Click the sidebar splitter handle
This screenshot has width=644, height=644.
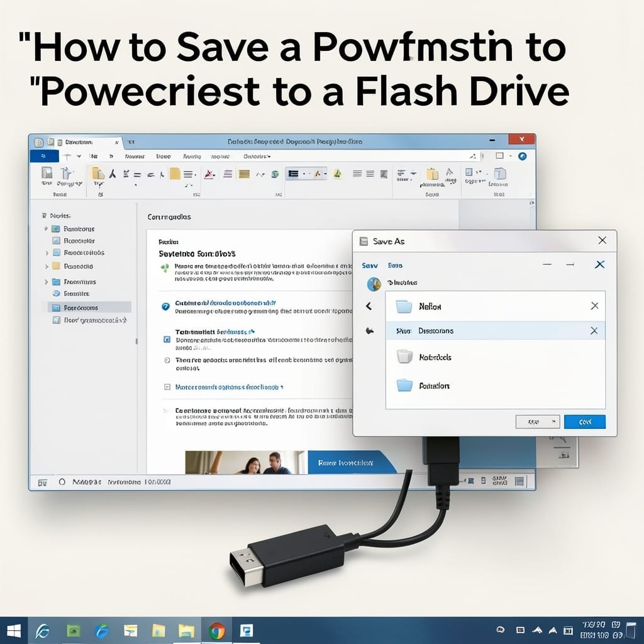click(x=136, y=341)
